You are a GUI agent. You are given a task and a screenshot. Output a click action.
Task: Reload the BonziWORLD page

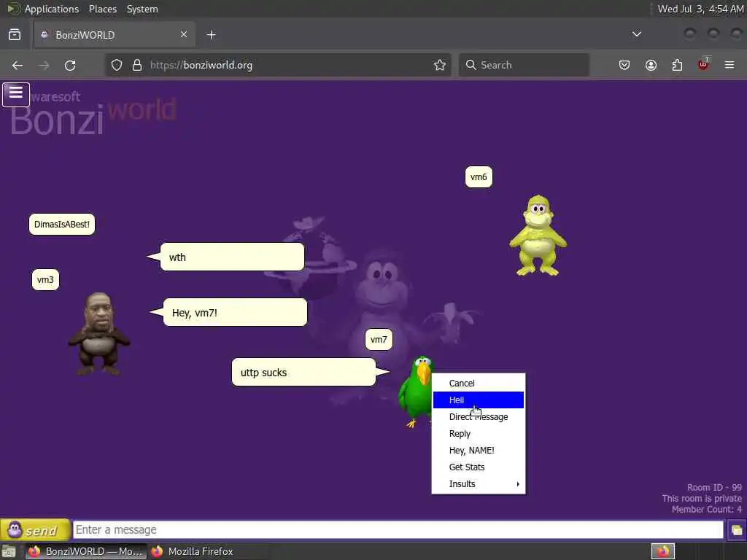coord(70,65)
